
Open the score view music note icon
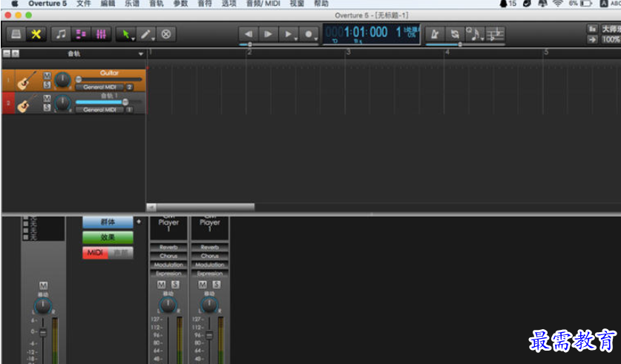(61, 34)
